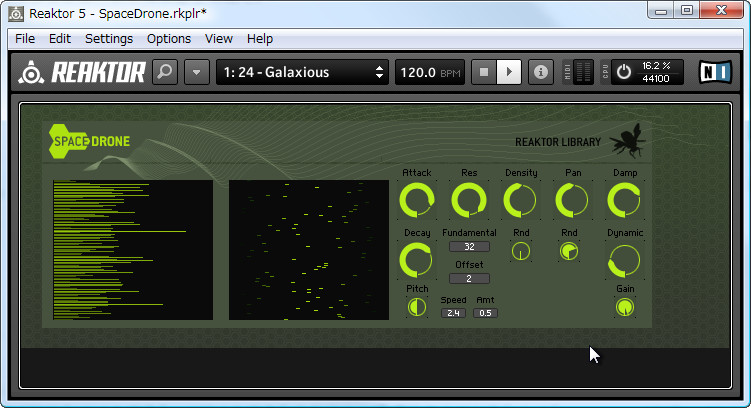Click the Offset value field showing 2
The height and width of the screenshot is (408, 751).
point(469,278)
